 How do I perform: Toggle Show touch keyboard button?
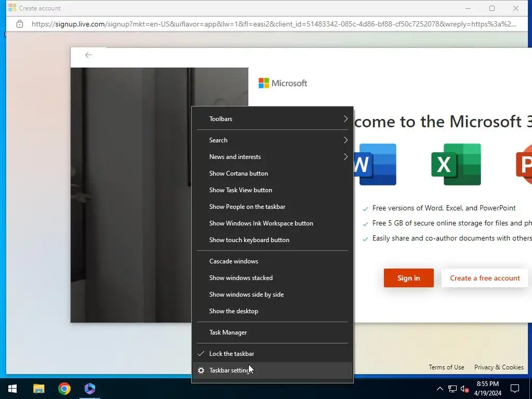[x=272, y=240]
